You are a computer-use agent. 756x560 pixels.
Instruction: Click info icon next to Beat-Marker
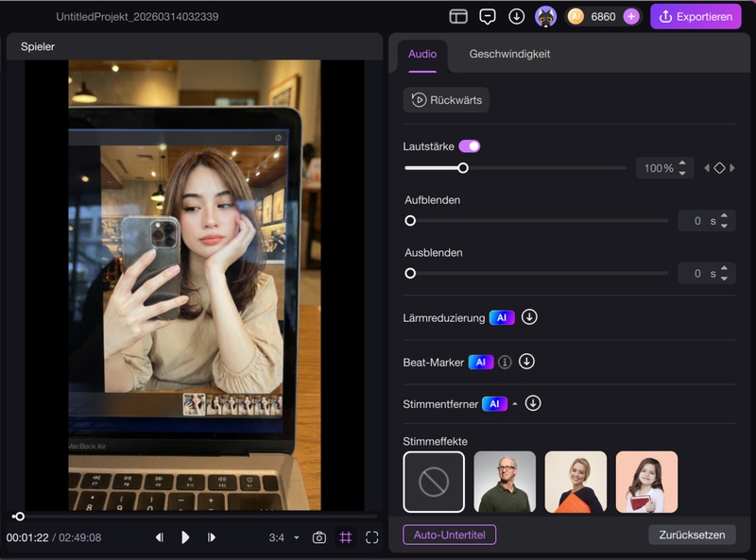click(505, 362)
